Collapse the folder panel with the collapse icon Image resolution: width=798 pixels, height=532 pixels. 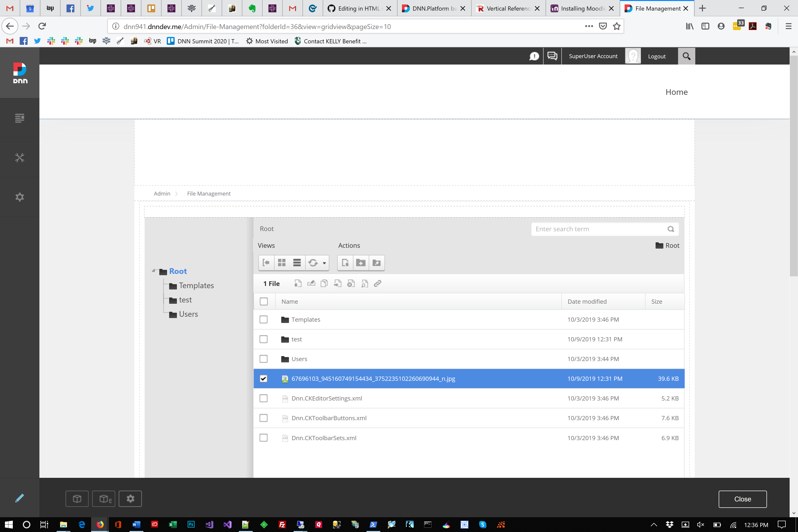point(266,263)
